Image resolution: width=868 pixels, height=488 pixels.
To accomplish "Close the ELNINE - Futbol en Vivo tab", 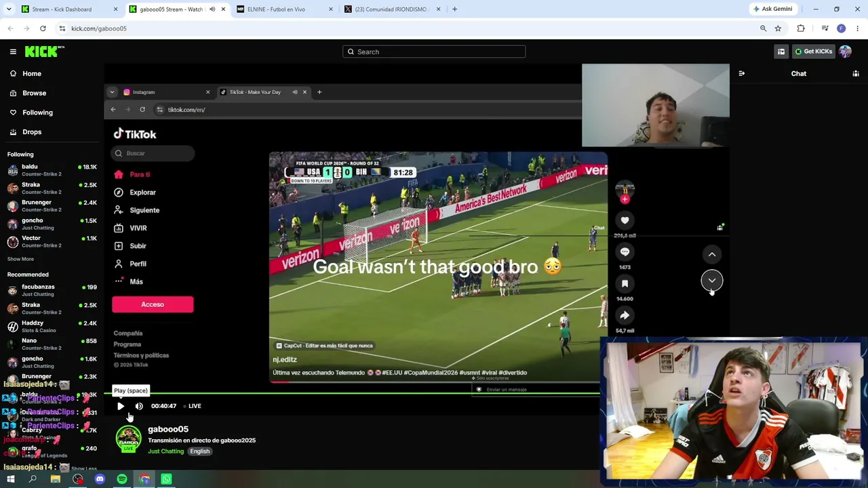I will (331, 9).
